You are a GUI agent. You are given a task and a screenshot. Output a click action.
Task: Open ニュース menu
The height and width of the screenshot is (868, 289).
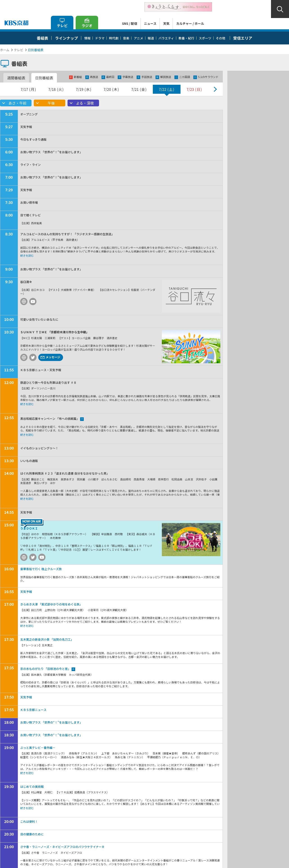pos(150,24)
